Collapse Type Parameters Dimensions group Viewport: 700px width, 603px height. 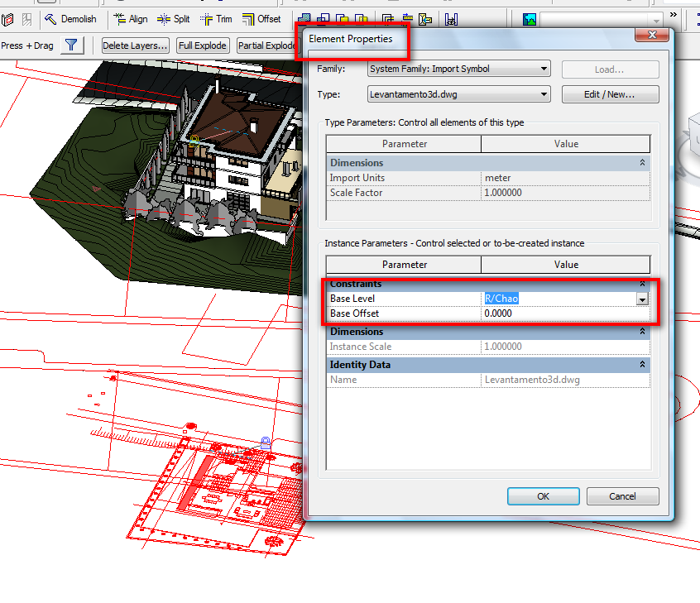642,163
